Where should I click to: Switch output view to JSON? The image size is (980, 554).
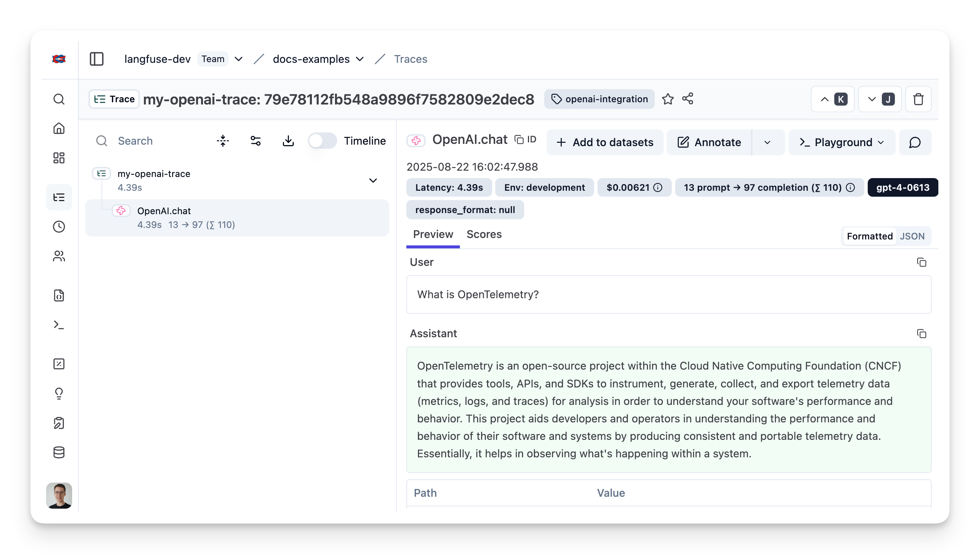pyautogui.click(x=913, y=236)
